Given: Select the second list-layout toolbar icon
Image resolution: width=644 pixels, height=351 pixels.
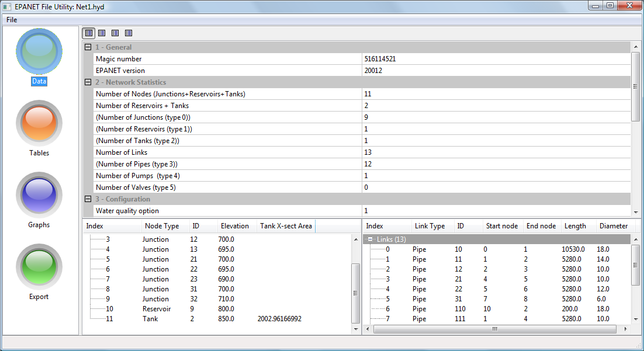Looking at the screenshot, I should [x=102, y=33].
